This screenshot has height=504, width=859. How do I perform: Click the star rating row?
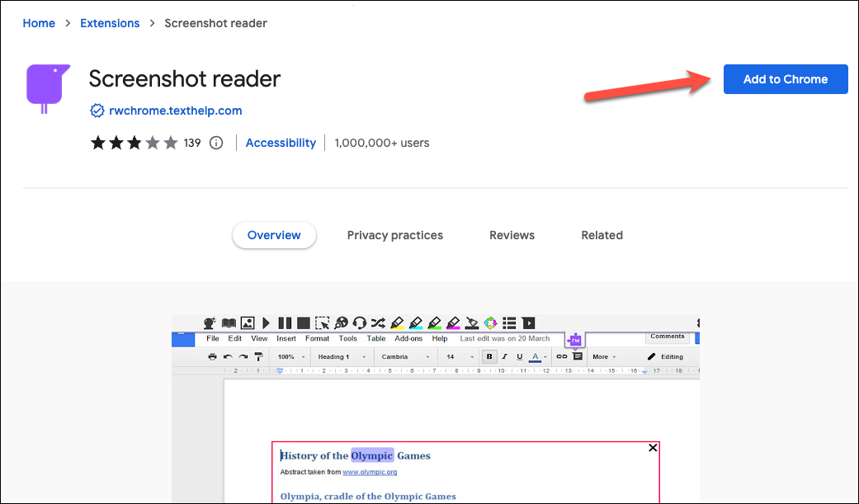(x=135, y=143)
